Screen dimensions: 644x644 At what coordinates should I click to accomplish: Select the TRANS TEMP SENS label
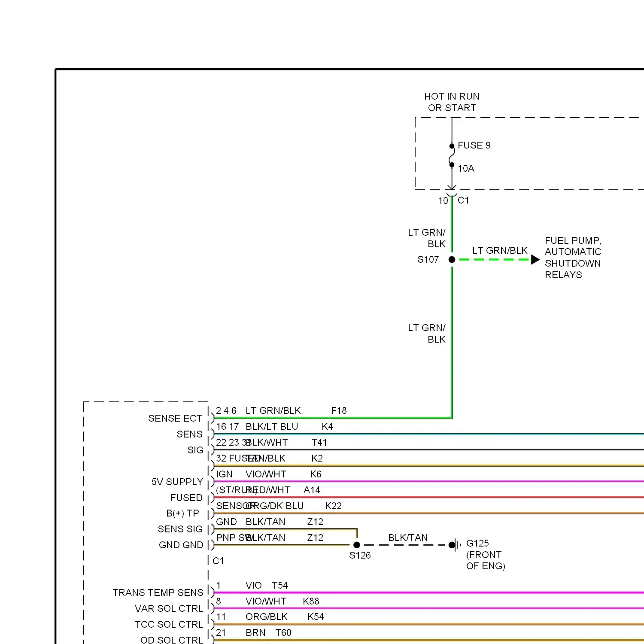coord(158,592)
